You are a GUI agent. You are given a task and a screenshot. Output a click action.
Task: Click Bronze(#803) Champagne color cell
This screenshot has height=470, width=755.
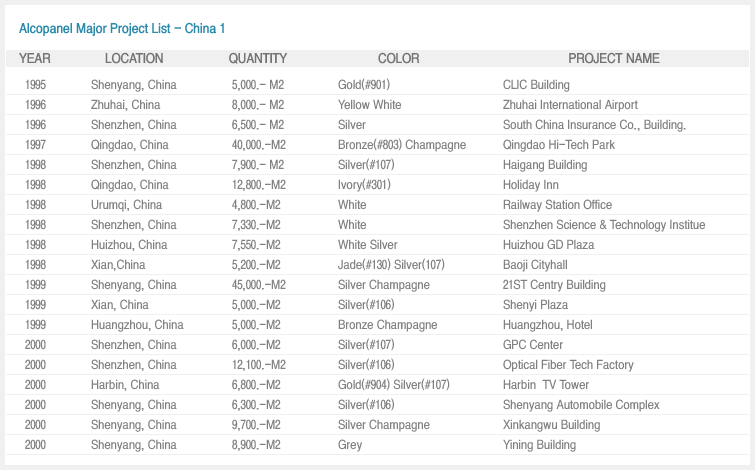pos(402,145)
